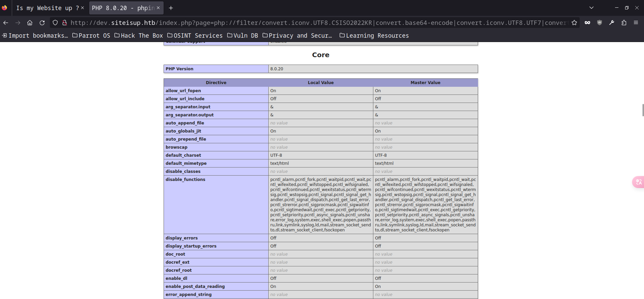The width and height of the screenshot is (644, 299).
Task: Open the Vuln DB bookmark folder
Action: coord(243,35)
